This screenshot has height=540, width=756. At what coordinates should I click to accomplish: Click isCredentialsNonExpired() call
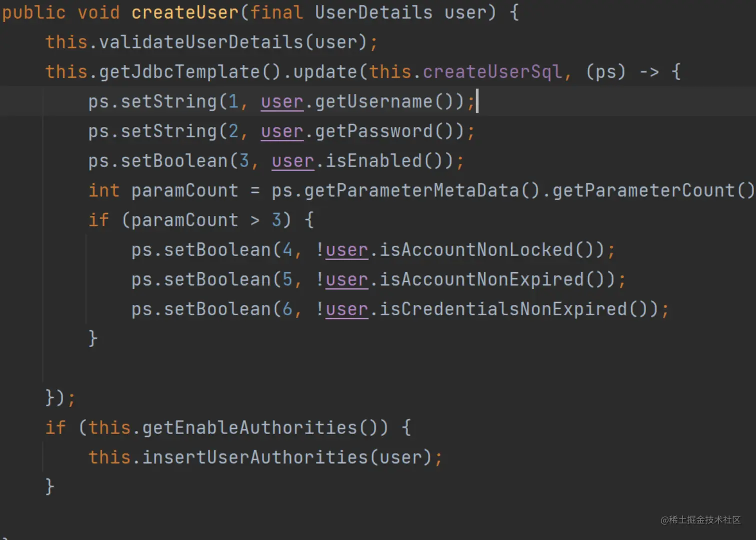click(x=513, y=309)
